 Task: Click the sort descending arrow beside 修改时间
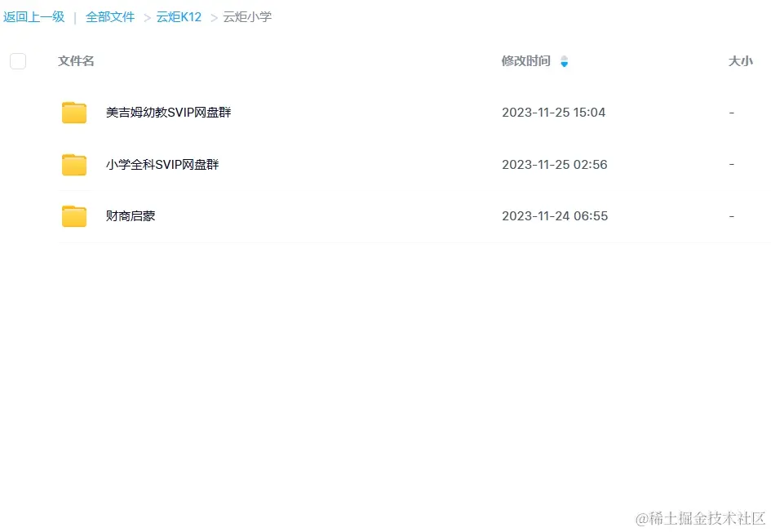point(564,64)
